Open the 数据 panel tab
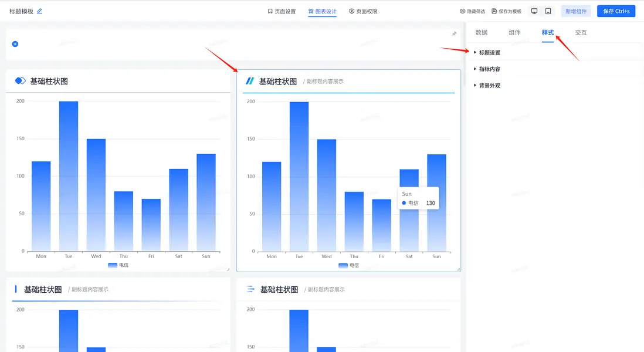This screenshot has width=644, height=352. (x=482, y=32)
